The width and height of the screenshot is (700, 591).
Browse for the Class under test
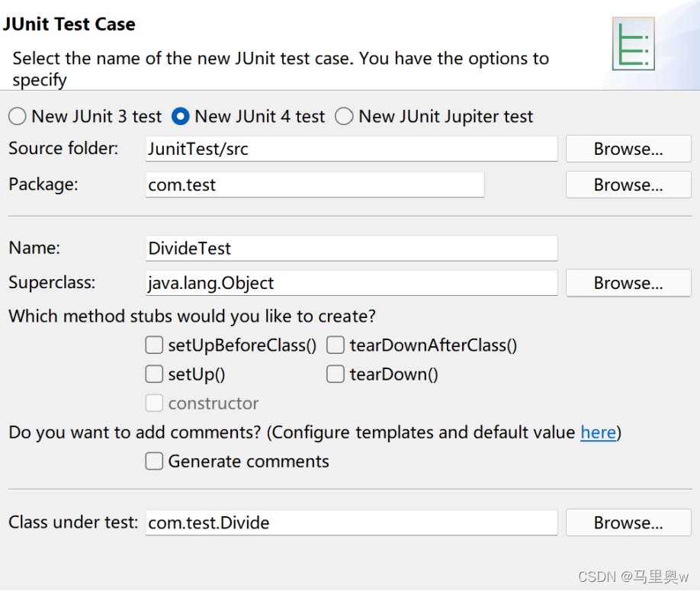click(x=628, y=522)
